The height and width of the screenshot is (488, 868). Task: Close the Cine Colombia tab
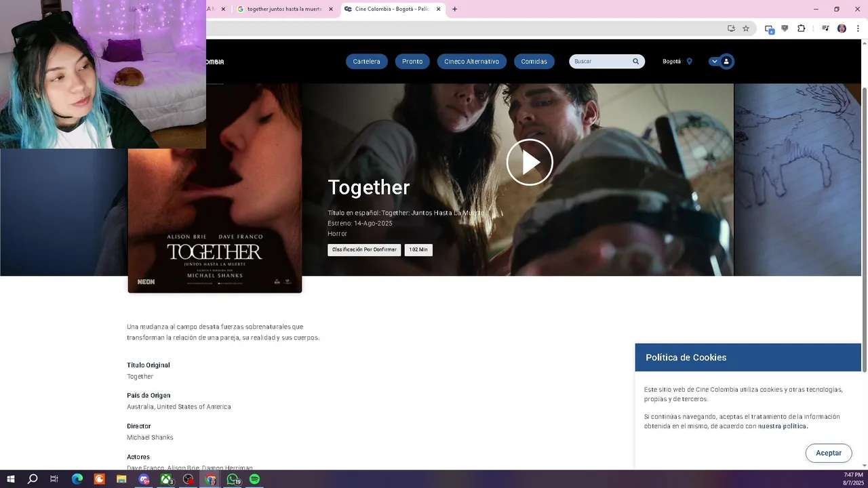click(x=438, y=9)
